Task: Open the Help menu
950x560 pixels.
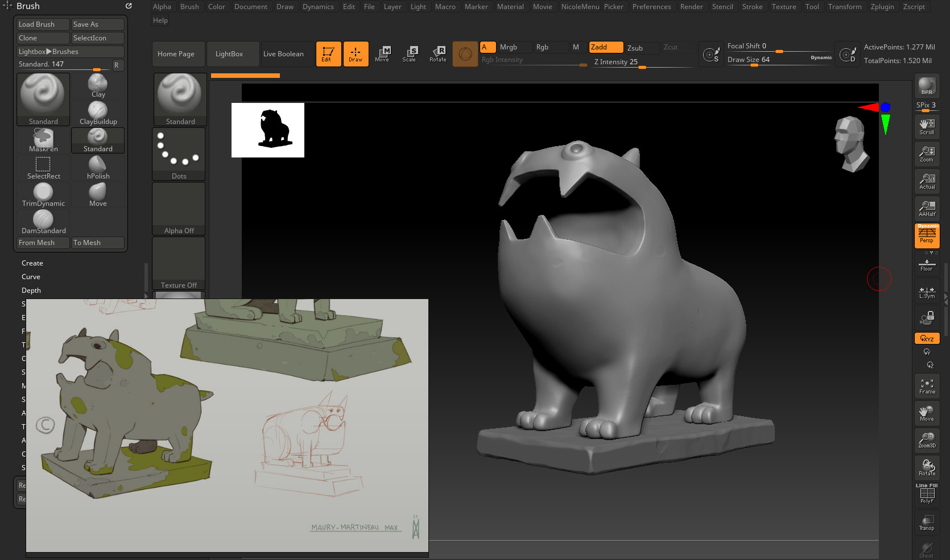Action: pyautogui.click(x=160, y=20)
